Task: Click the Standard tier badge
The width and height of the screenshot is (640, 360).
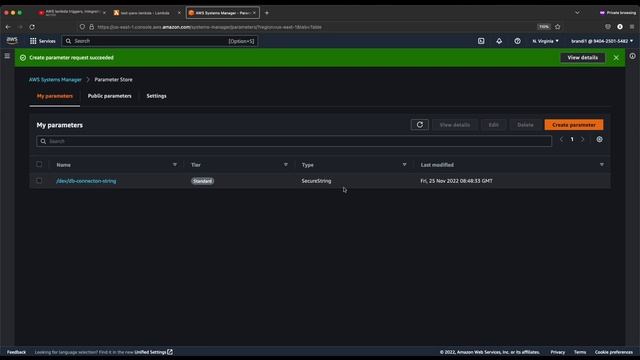Action: pyautogui.click(x=202, y=181)
